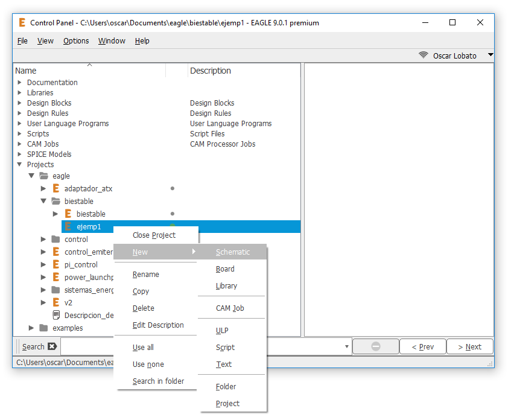Screen dimensions: 514x420
Task: Click the adaptador_atx EAGLE project icon
Action: (56, 189)
